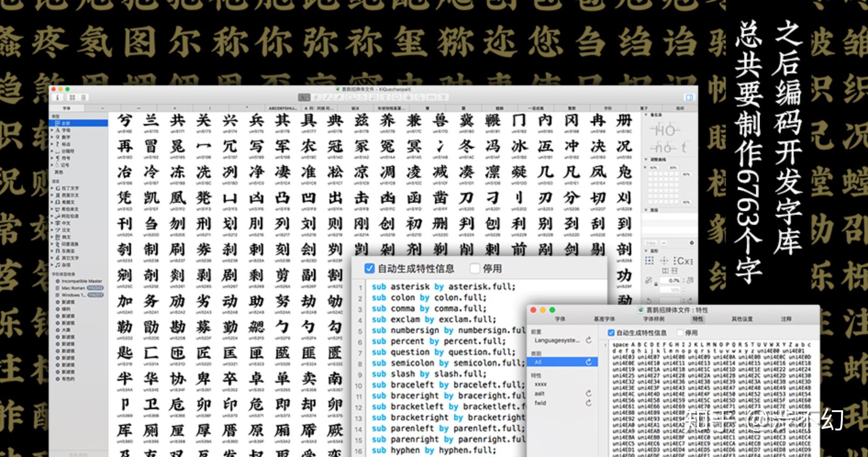868x457 pixels.
Task: Click the refresh icon on the All row
Action: pyautogui.click(x=589, y=362)
